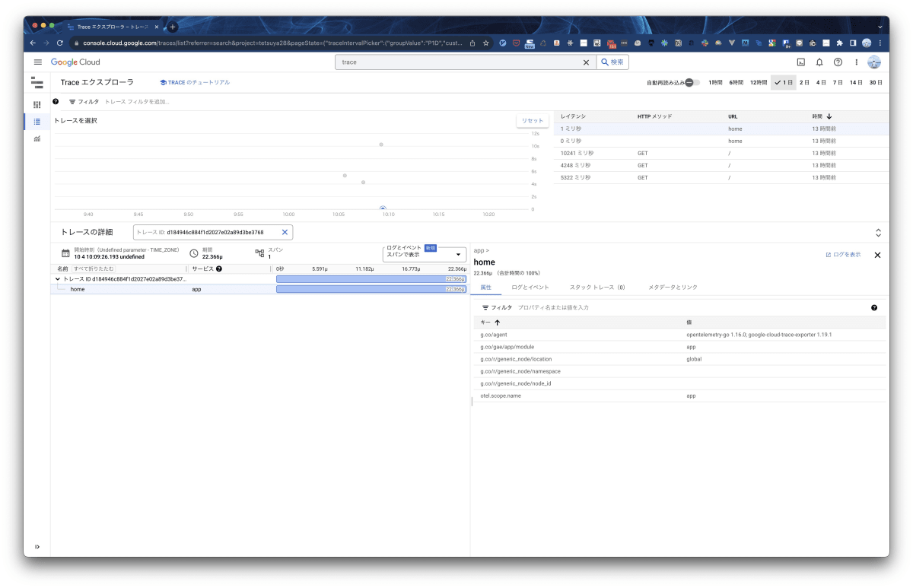Clear the search box with X icon
Viewport: 913px width, 588px height.
586,62
